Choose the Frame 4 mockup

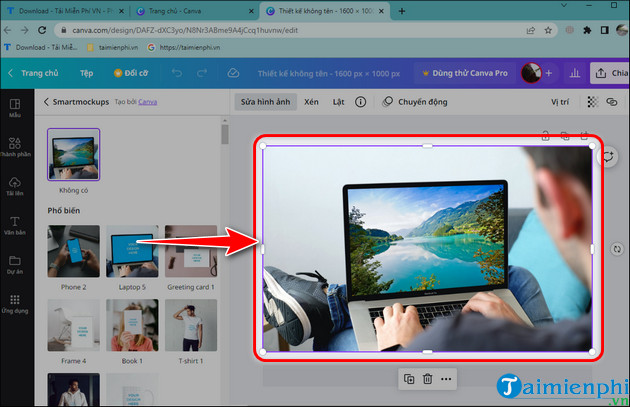pos(74,325)
